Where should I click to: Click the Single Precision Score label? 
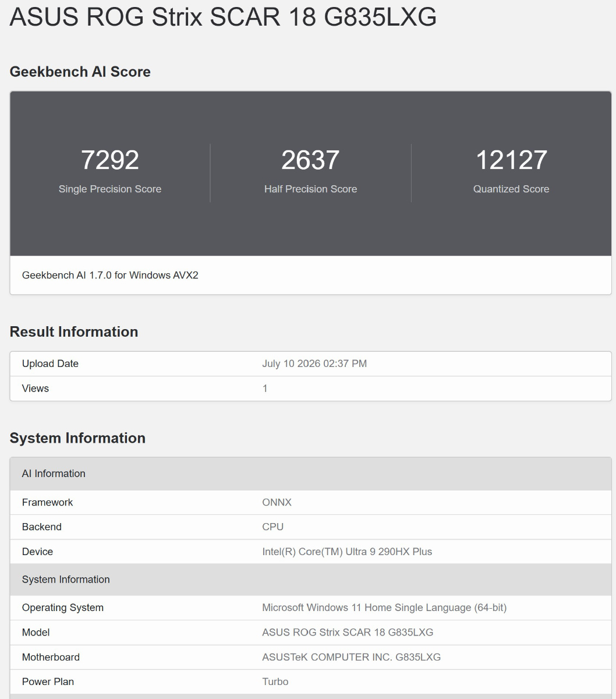(x=110, y=189)
